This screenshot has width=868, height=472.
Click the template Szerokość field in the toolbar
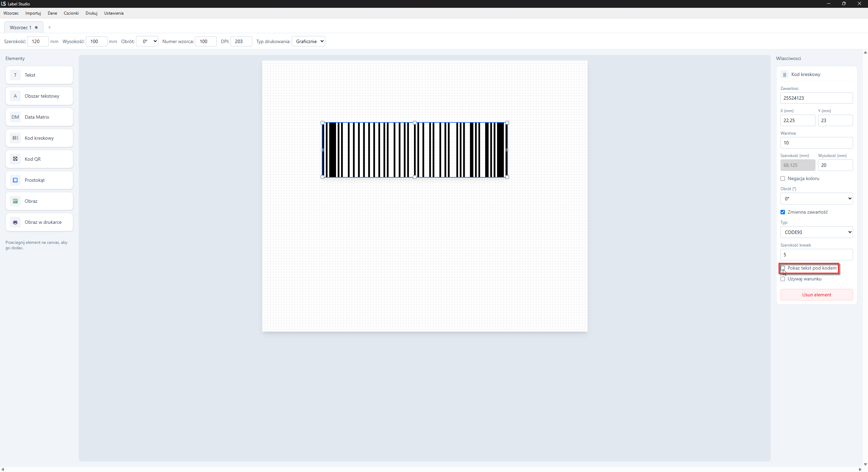tap(38, 41)
